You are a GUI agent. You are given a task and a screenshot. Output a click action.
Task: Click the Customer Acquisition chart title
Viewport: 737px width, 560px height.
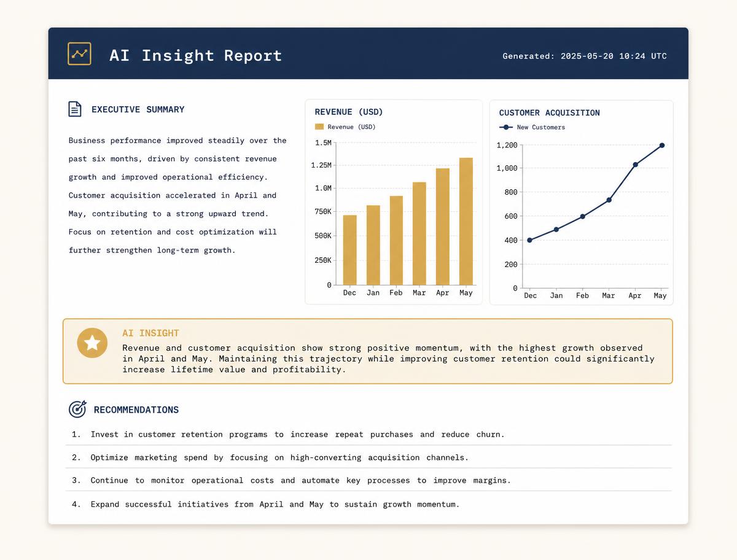(x=550, y=113)
